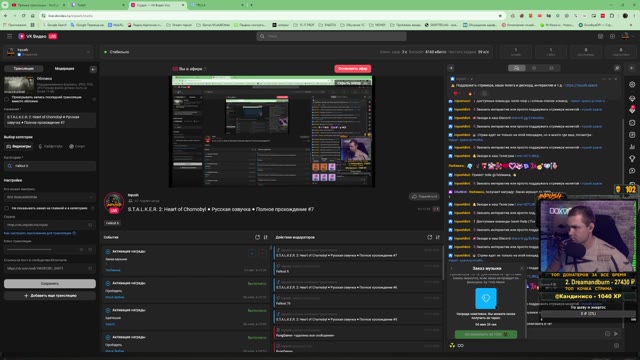This screenshot has height=360, width=640.
Task: Switch to the Трансляция tab
Action: [24, 69]
